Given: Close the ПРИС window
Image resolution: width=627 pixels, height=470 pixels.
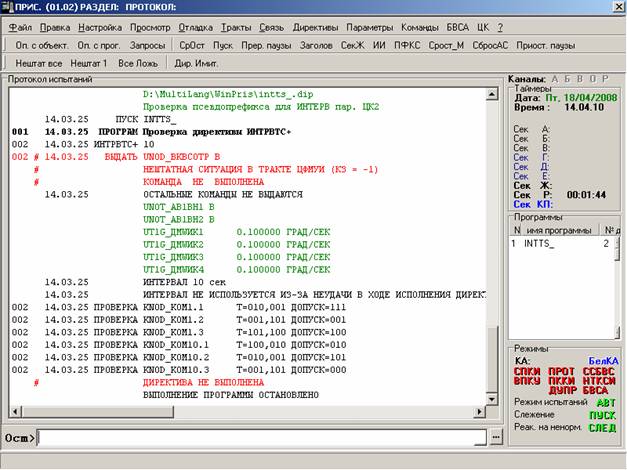Looking at the screenshot, I should [x=619, y=7].
